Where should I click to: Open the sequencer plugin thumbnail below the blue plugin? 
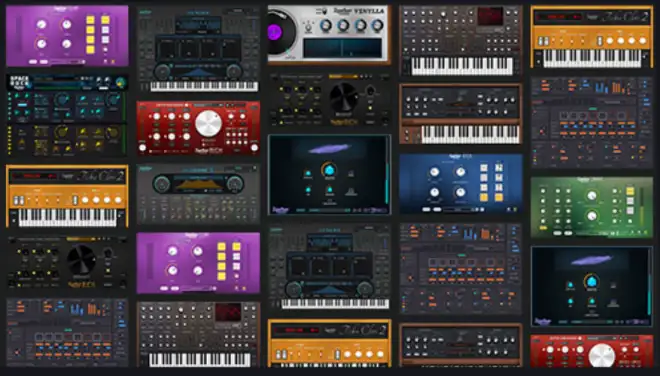coord(461,269)
